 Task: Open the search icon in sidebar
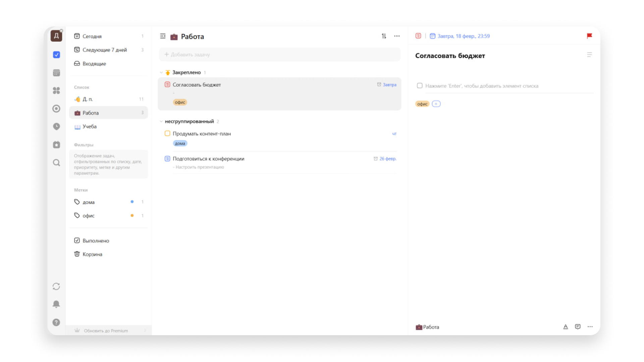point(56,163)
